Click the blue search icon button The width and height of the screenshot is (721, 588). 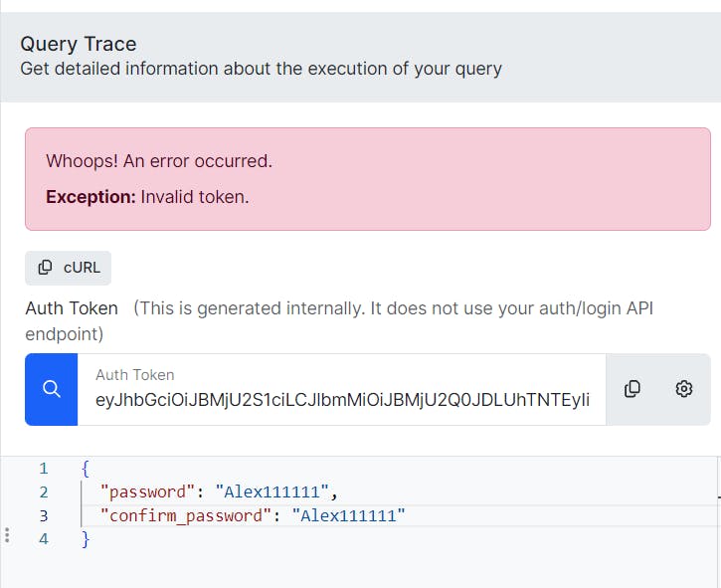[x=52, y=389]
